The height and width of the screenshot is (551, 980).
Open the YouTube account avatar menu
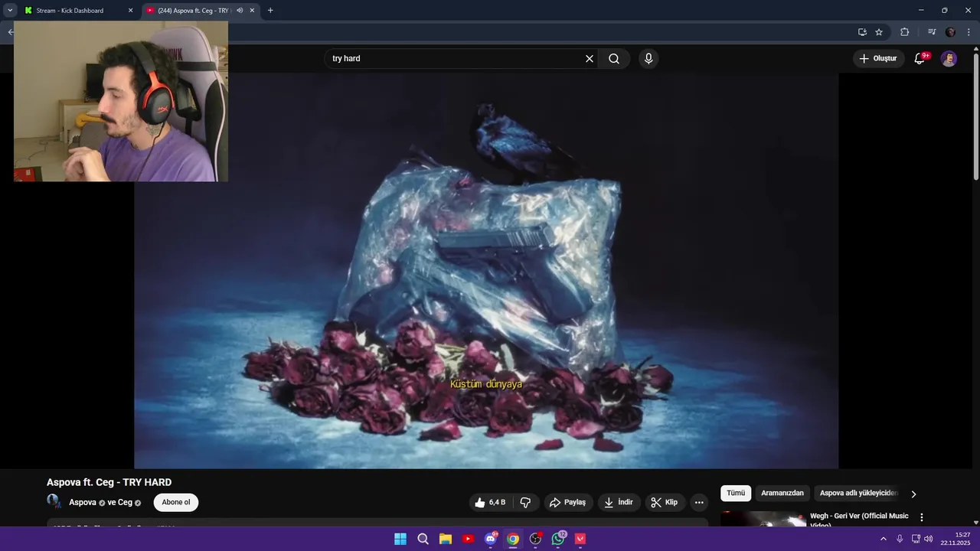pos(949,59)
